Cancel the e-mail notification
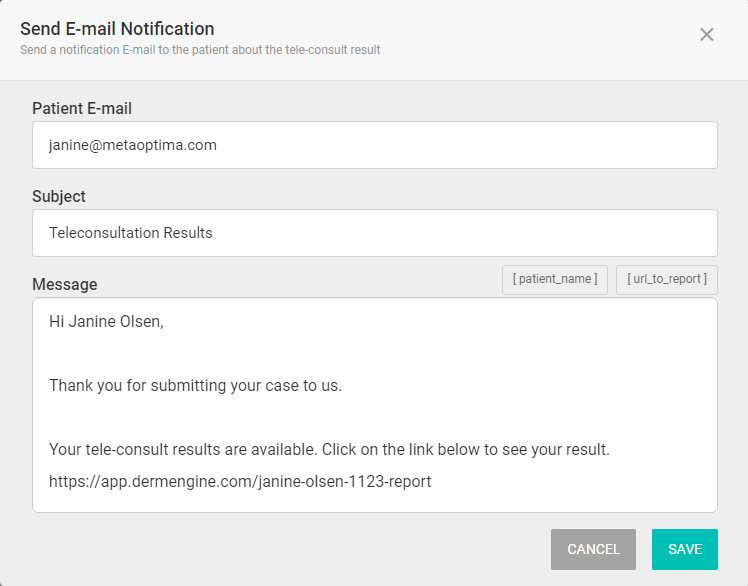This screenshot has height=586, width=748. [x=593, y=549]
